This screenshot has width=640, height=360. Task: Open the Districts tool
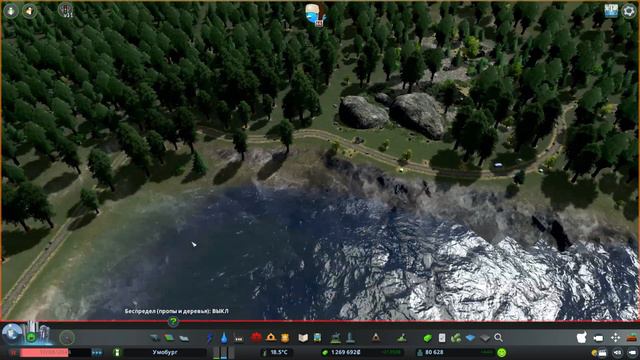pos(184,338)
